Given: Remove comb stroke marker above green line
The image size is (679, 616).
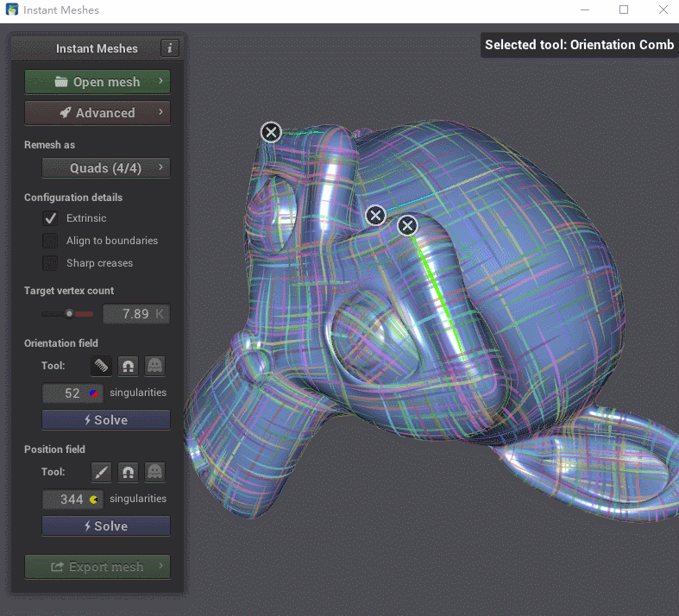Looking at the screenshot, I should point(407,225).
